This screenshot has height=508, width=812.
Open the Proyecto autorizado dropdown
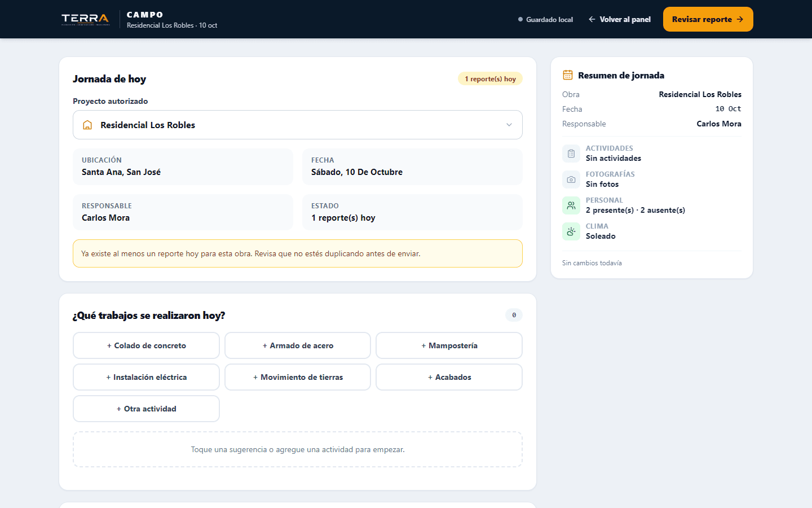click(x=298, y=125)
